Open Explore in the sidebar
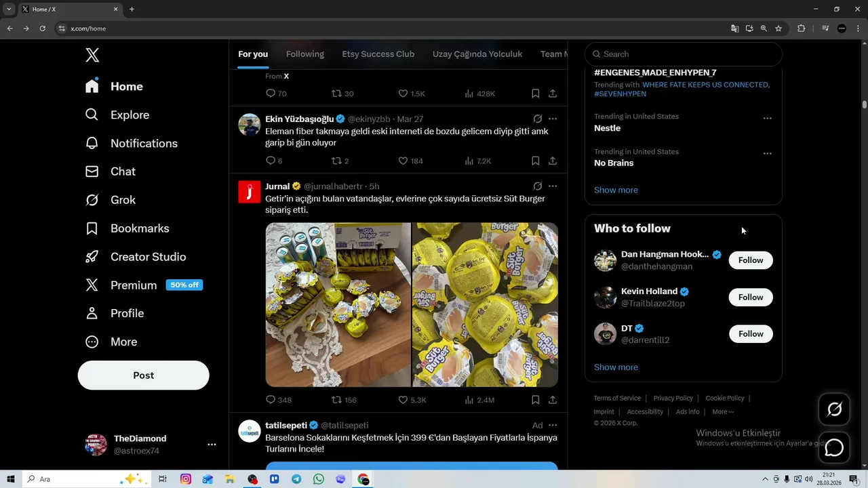This screenshot has width=868, height=488. pyautogui.click(x=117, y=115)
